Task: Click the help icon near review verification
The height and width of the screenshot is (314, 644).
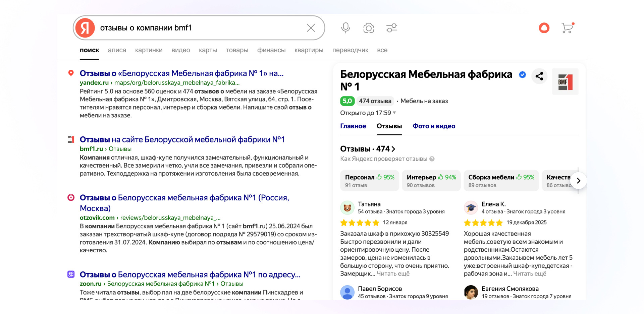Action: click(x=432, y=159)
